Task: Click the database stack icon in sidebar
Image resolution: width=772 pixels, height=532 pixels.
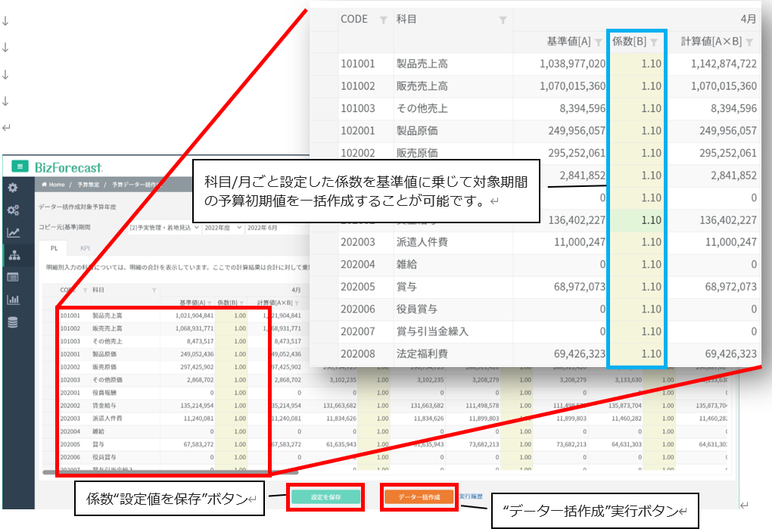Action: coord(13,322)
